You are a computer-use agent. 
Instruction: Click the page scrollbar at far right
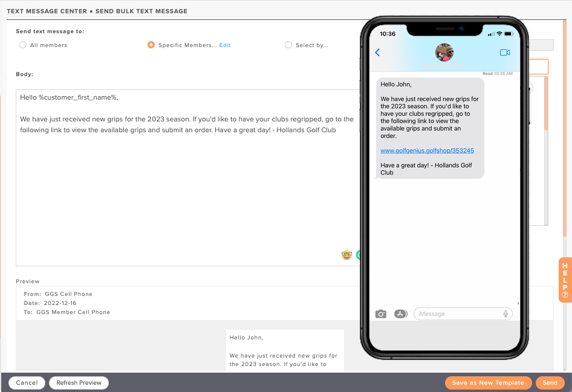[565, 127]
